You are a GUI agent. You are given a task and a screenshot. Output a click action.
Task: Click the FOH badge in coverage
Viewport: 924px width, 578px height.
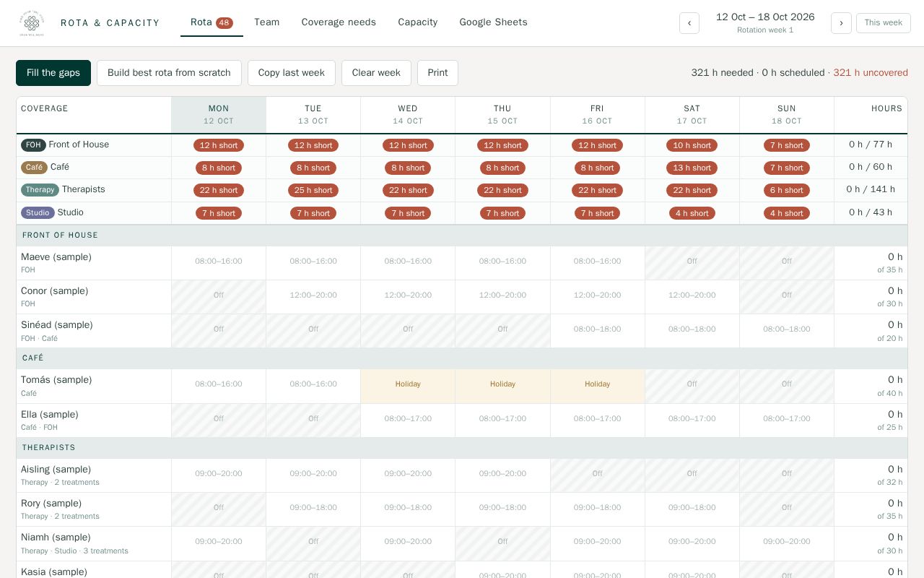point(33,145)
